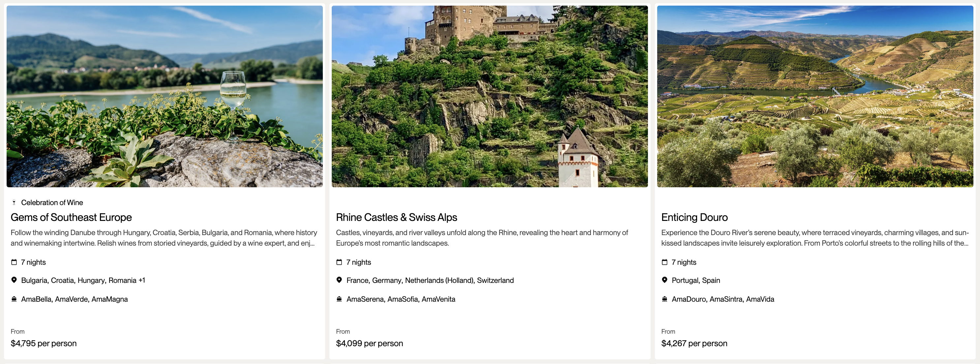This screenshot has height=364, width=980.
Task: Open the Enticing Douro cruise title
Action: (694, 217)
